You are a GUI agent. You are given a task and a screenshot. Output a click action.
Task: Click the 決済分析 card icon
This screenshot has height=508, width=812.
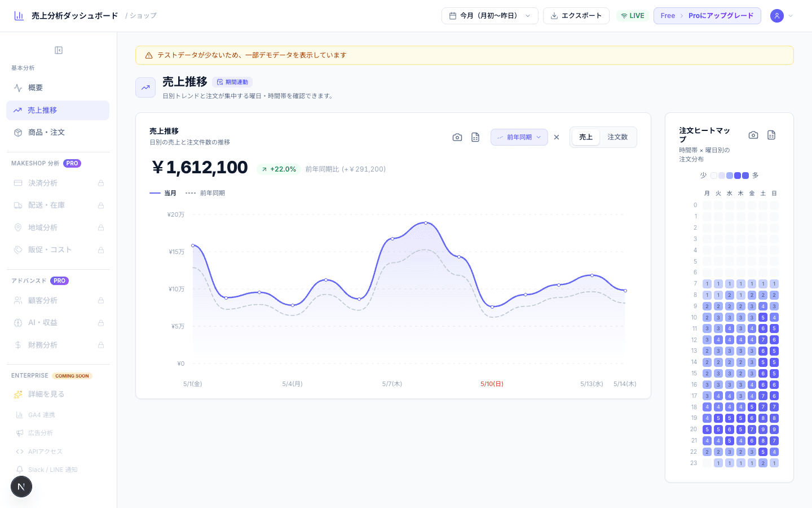pos(18,183)
